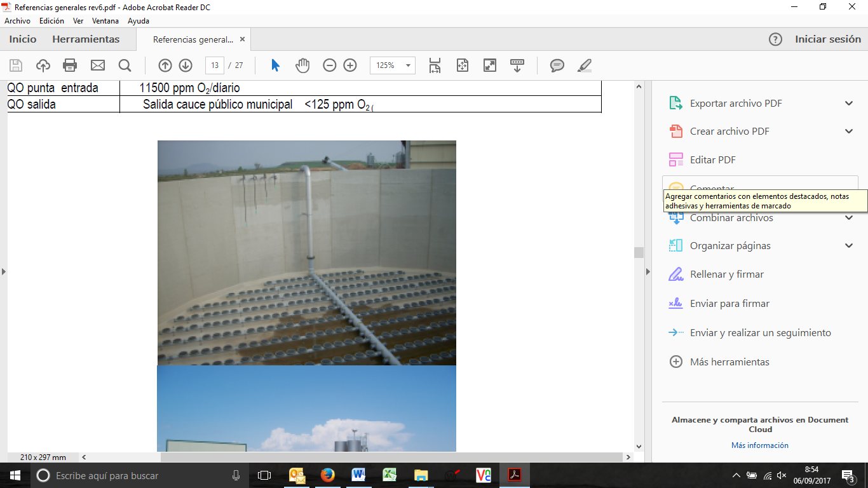868x488 pixels.
Task: Go to next page arrow
Action: [186, 65]
